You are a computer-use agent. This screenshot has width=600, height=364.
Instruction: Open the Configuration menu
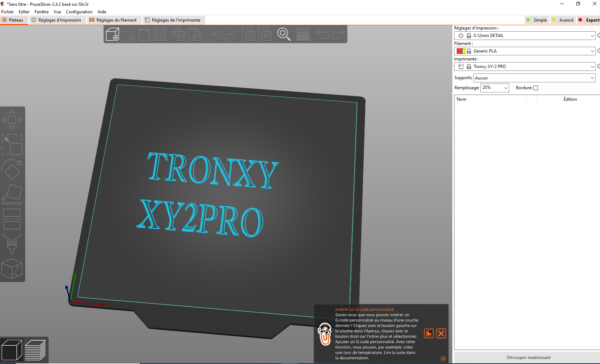[x=79, y=12]
